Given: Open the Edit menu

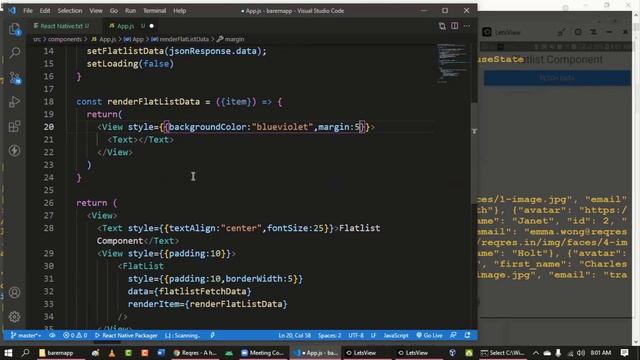Looking at the screenshot, I should (x=45, y=11).
